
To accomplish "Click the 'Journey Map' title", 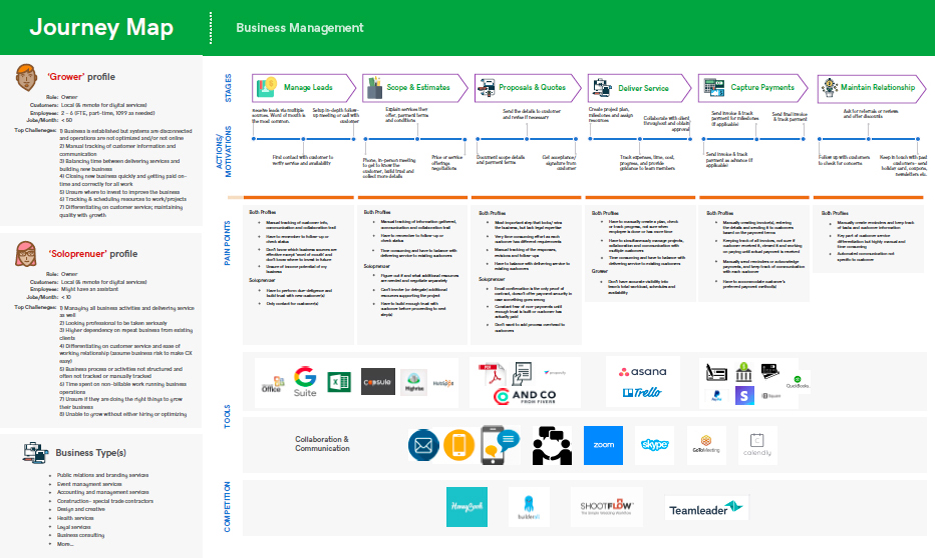I will point(101,27).
